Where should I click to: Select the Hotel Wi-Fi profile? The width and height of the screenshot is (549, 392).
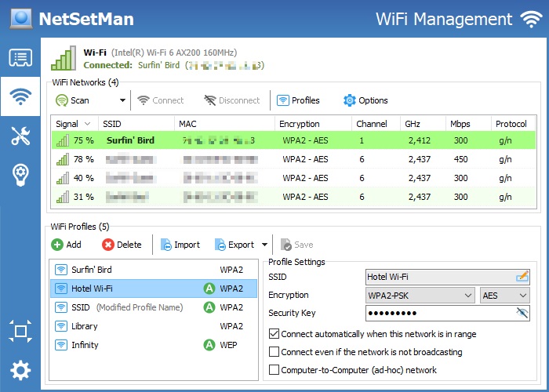154,289
